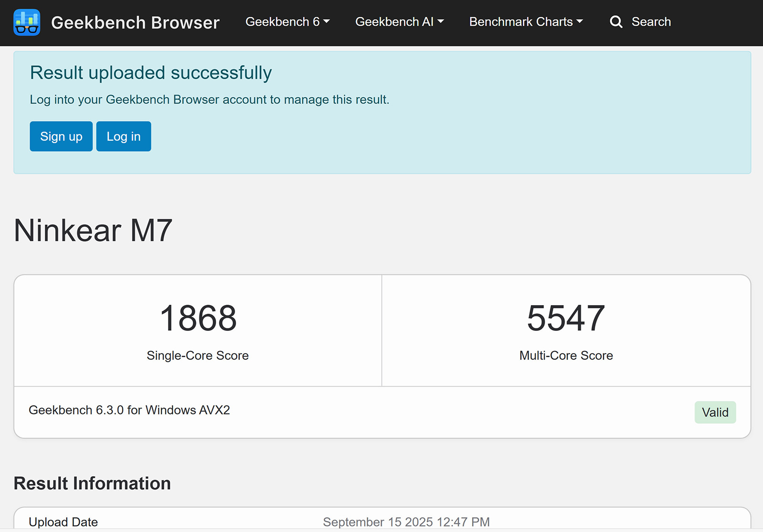Open the Search link in navbar

point(651,22)
